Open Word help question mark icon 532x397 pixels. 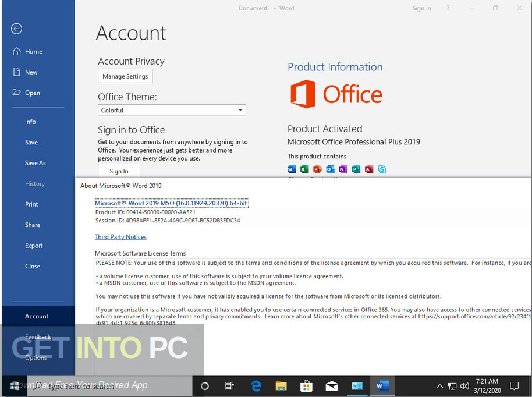(x=448, y=8)
